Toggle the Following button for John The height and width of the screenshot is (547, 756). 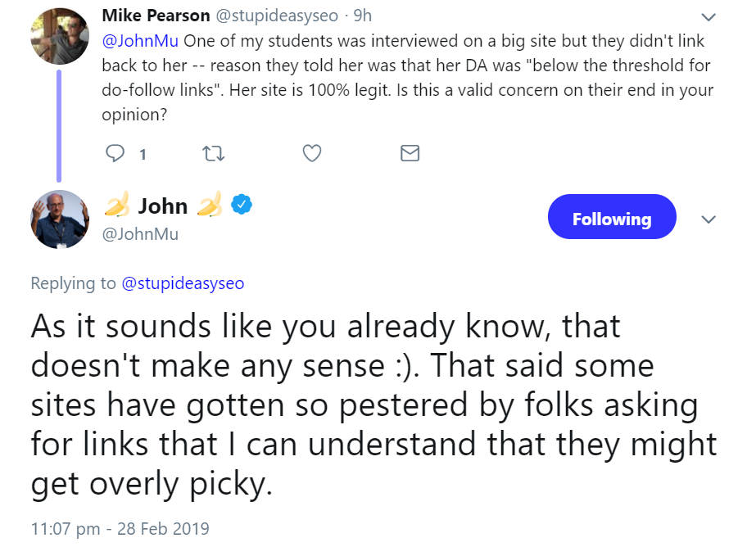tap(612, 218)
